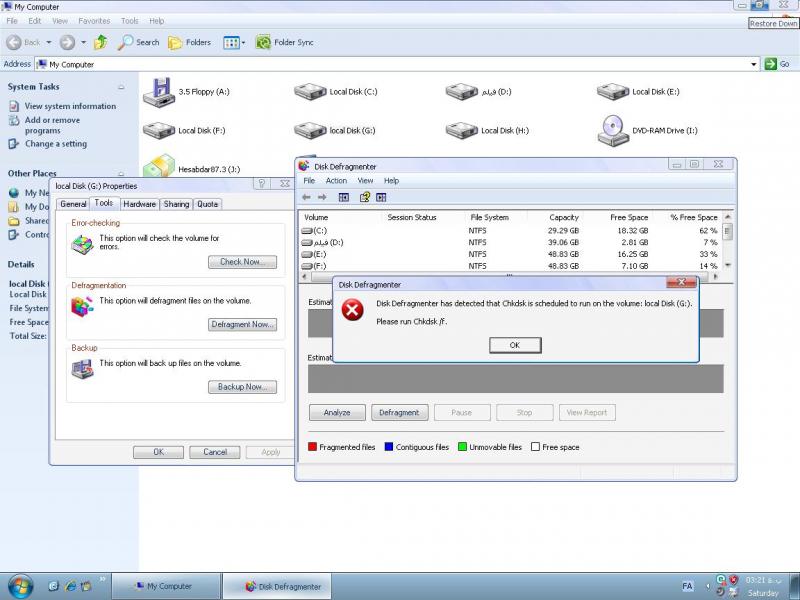Open the Back history dropdown arrow

pyautogui.click(x=49, y=42)
